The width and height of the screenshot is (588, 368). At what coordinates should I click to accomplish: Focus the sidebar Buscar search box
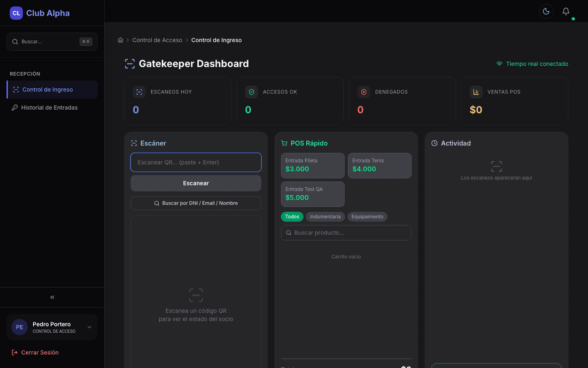pos(52,42)
